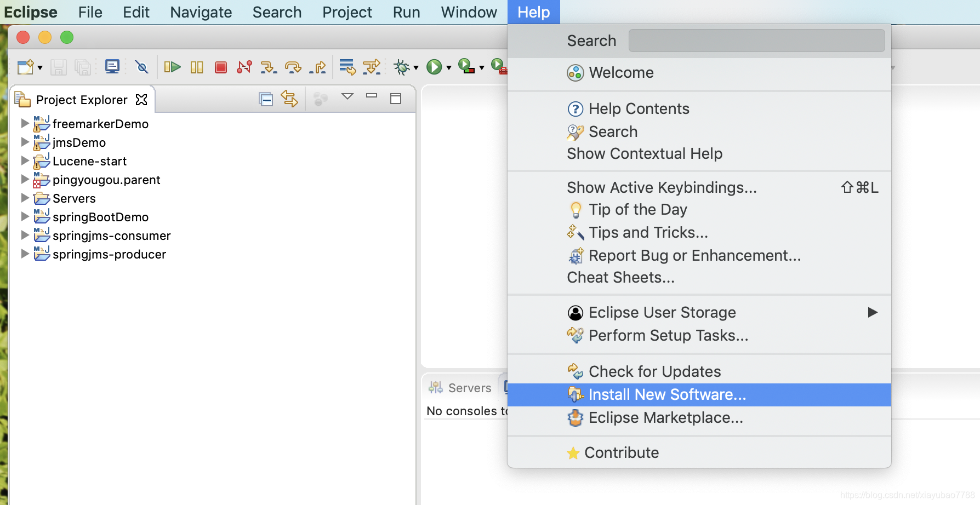
Task: Expand the Servers folder node
Action: (x=25, y=198)
